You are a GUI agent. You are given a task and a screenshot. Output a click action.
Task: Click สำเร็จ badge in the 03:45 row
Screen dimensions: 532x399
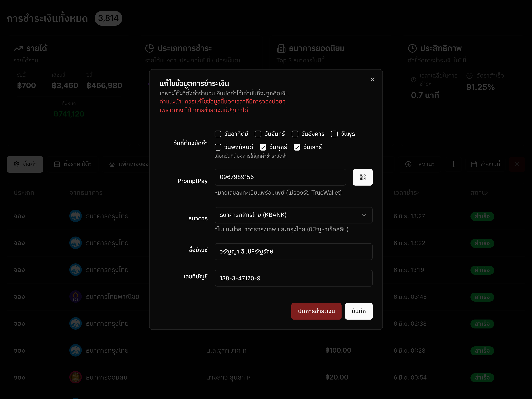pos(482,297)
